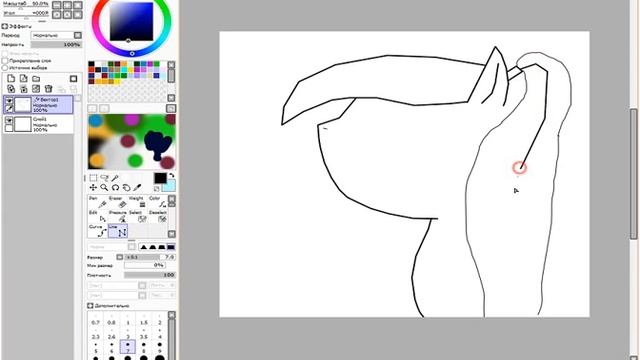Click the transfer down layer icon
Viewport: 640px width, 360px height.
point(11,89)
